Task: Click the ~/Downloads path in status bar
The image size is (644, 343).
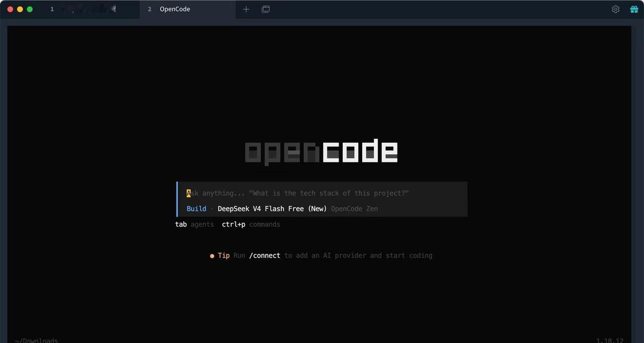Action: coord(36,340)
